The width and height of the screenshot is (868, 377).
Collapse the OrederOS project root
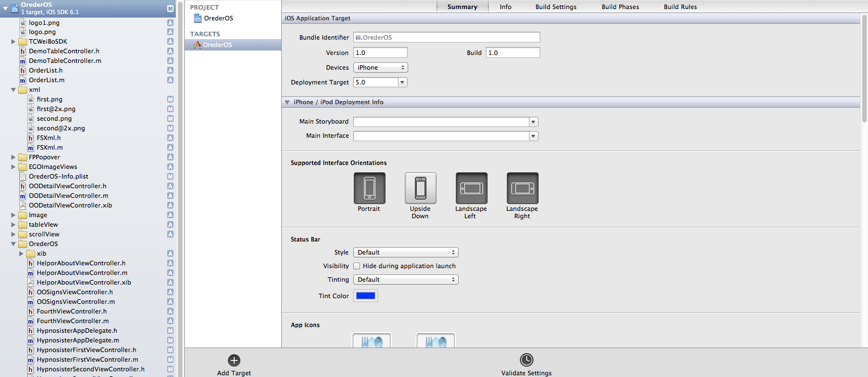[5, 8]
